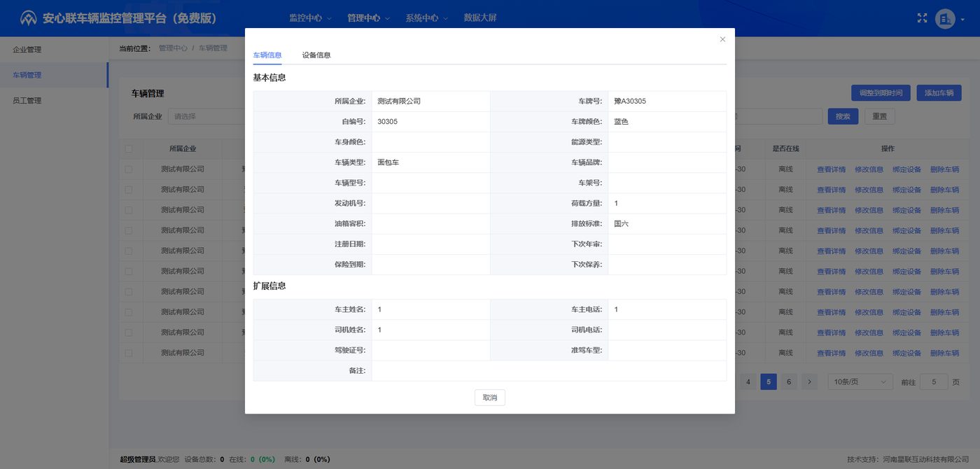Image resolution: width=980 pixels, height=469 pixels.
Task: Click the 车主电话 label
Action: [x=587, y=309]
